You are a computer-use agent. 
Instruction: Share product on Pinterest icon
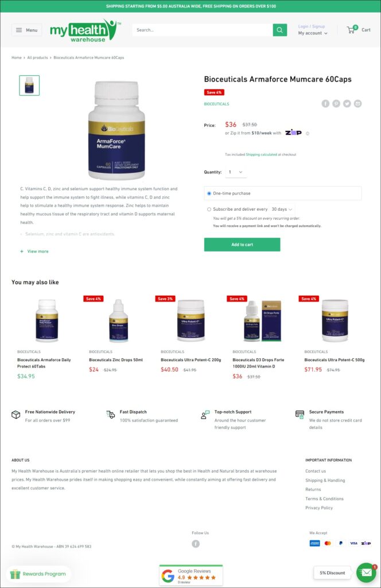[x=336, y=103]
